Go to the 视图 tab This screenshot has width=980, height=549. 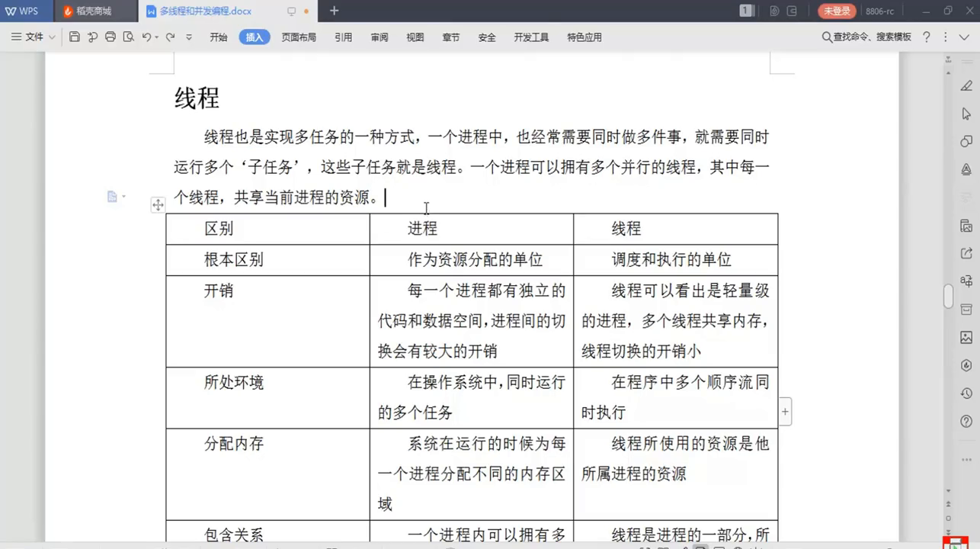click(415, 37)
